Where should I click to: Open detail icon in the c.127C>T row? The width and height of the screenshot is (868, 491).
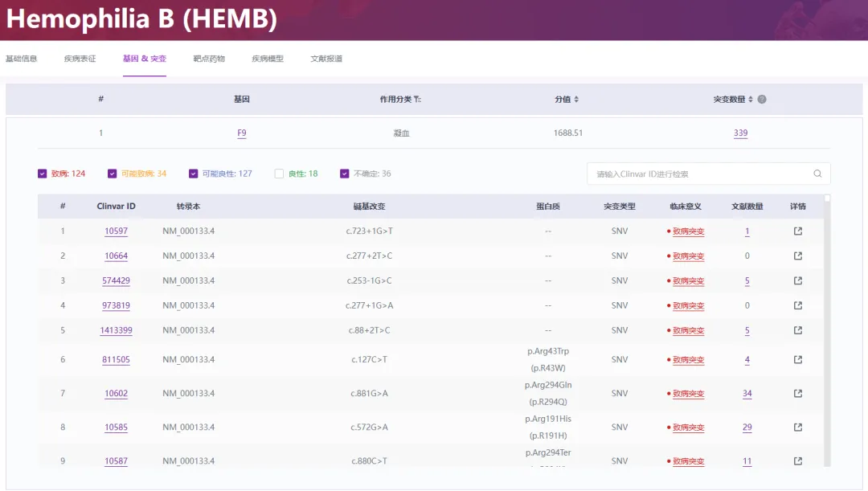point(797,360)
